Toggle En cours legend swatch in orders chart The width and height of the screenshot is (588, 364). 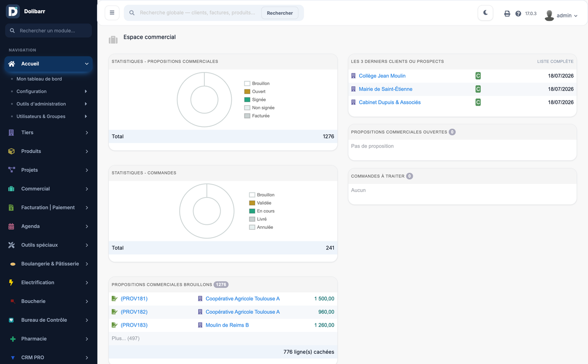(x=252, y=211)
